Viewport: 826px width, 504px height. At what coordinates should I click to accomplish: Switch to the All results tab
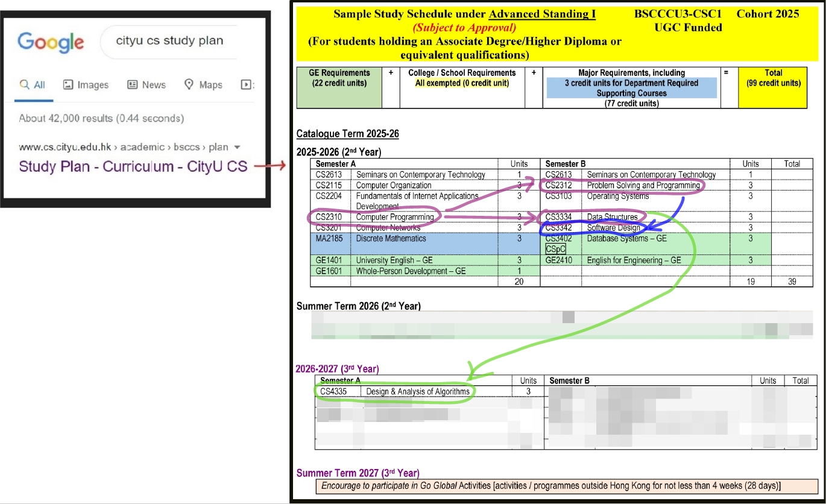click(33, 85)
